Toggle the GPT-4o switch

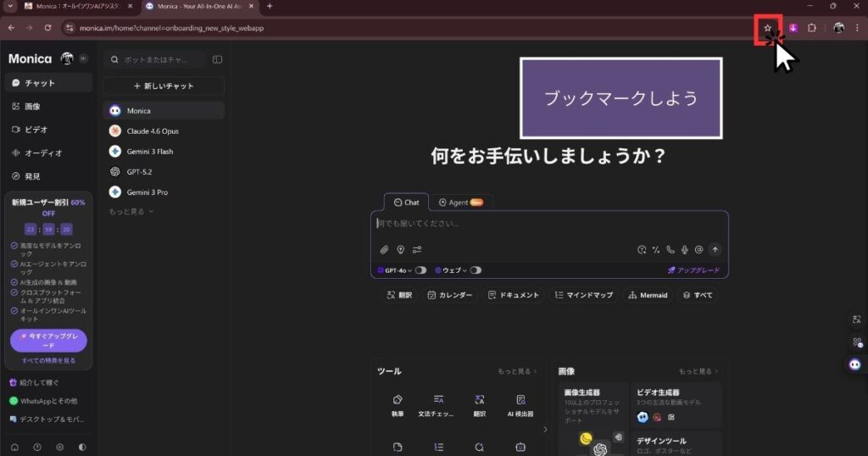click(420, 270)
